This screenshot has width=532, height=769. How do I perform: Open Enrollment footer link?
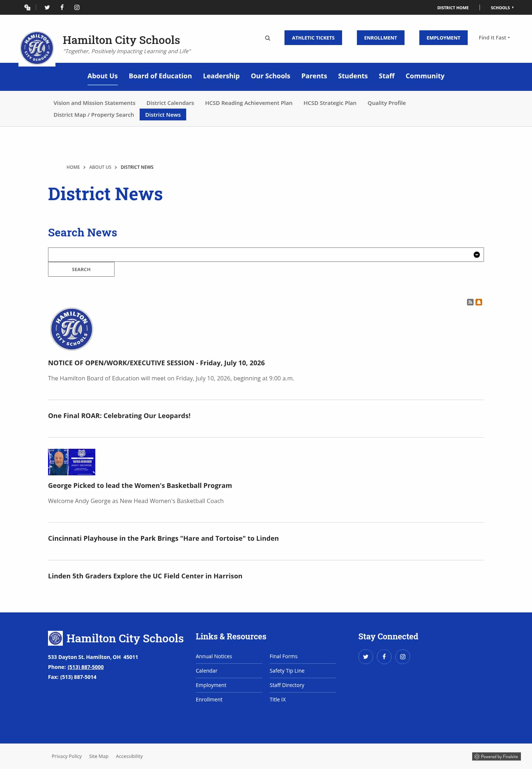pyautogui.click(x=209, y=700)
